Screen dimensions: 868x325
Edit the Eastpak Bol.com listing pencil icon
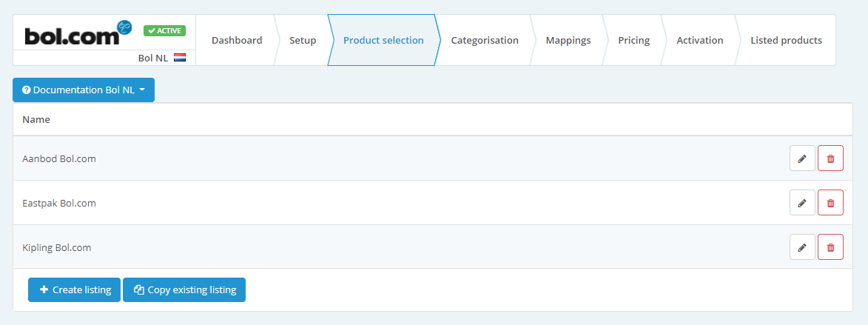[x=802, y=203]
